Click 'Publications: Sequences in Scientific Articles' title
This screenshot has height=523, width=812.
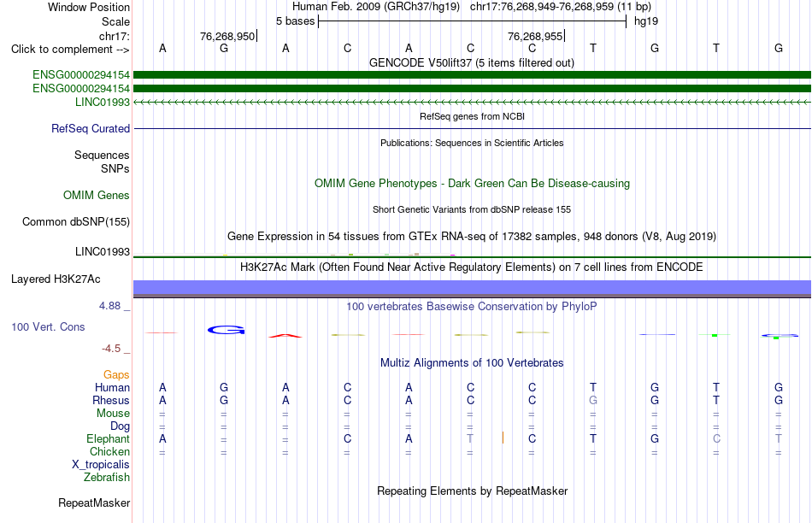472,143
